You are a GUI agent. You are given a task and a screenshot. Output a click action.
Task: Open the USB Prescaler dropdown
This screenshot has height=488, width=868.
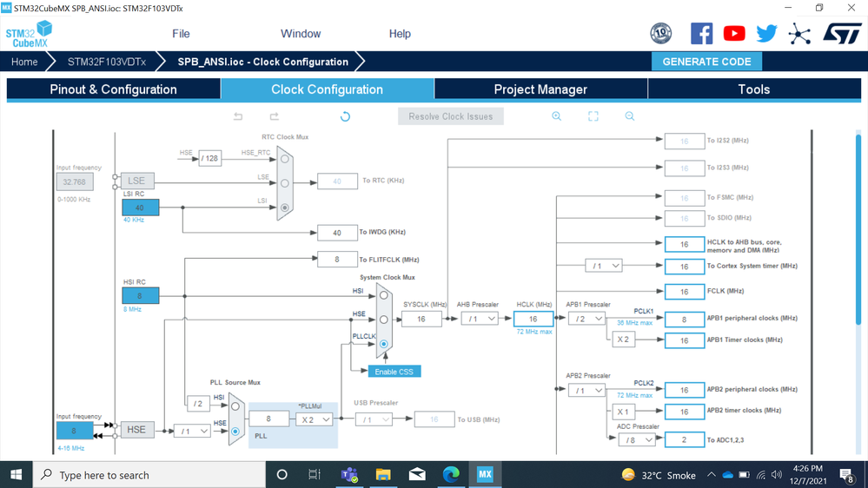coord(374,419)
